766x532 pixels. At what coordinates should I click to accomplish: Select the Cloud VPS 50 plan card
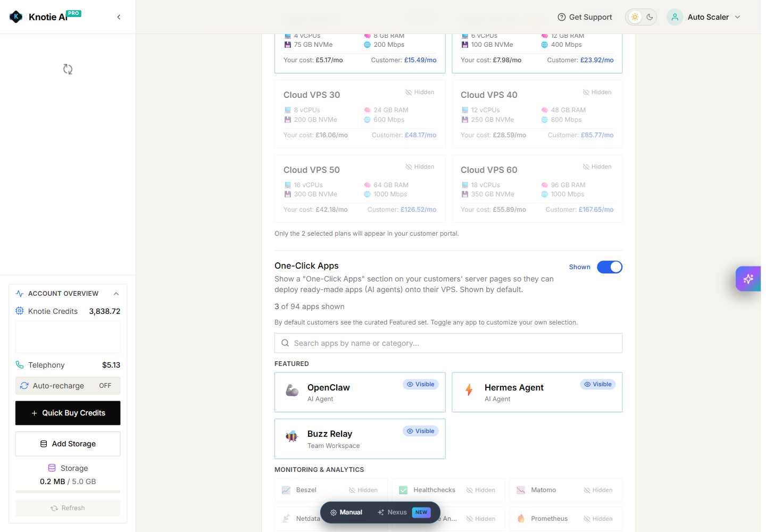[360, 189]
